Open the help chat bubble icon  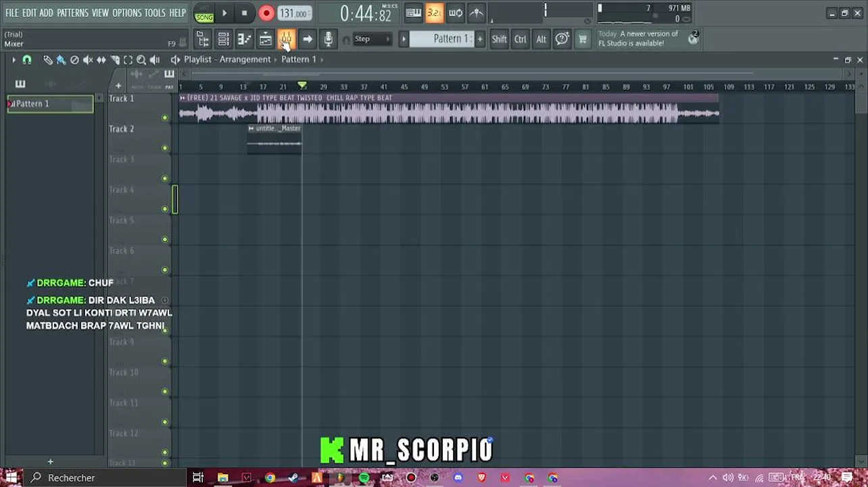[x=562, y=39]
